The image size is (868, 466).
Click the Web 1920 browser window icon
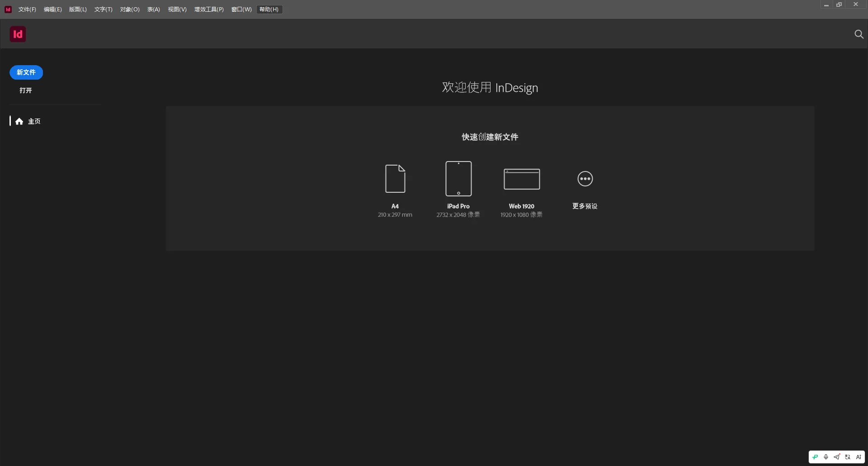click(522, 179)
